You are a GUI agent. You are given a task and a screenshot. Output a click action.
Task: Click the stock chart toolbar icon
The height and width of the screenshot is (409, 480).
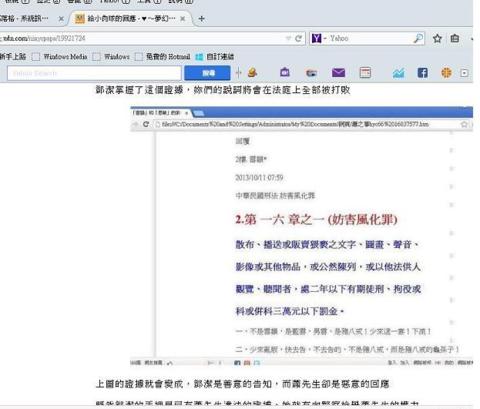pyautogui.click(x=398, y=73)
